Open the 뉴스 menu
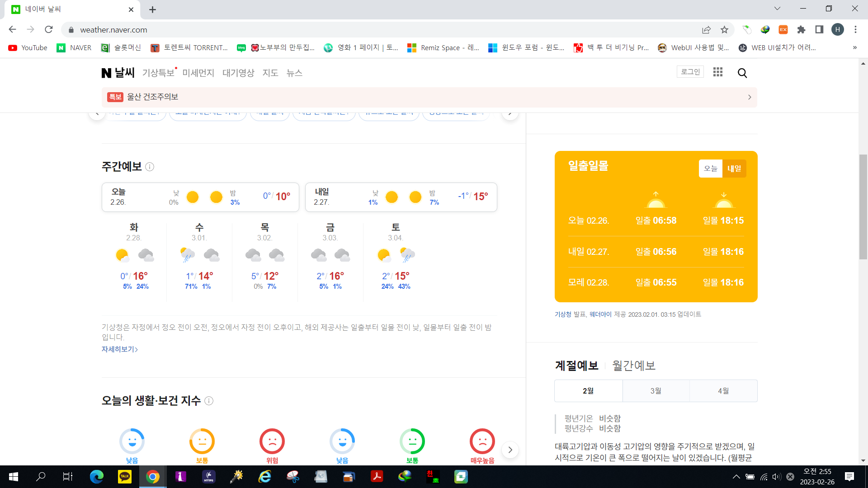The image size is (868, 488). point(294,73)
